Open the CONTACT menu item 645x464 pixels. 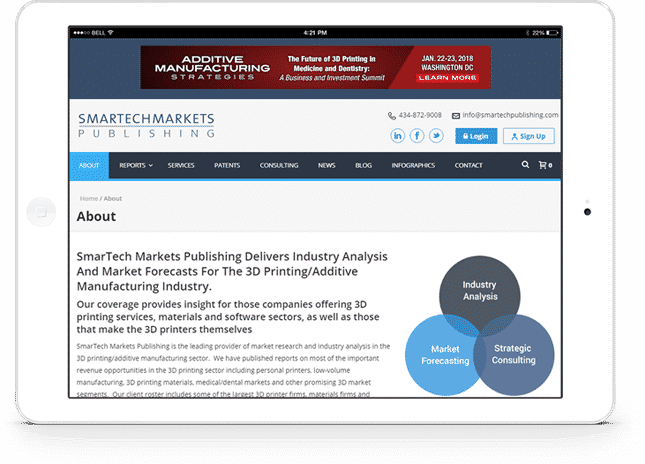(469, 165)
